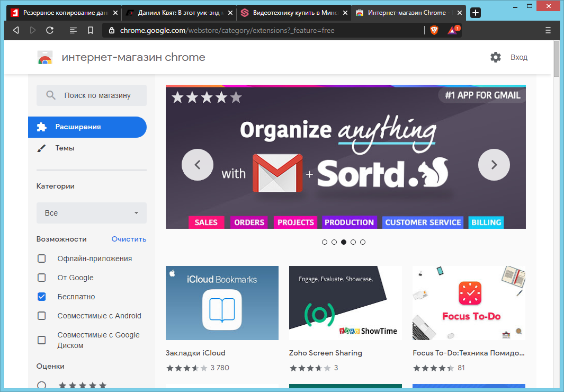Open the Закладки iCloud title link

pos(195,353)
